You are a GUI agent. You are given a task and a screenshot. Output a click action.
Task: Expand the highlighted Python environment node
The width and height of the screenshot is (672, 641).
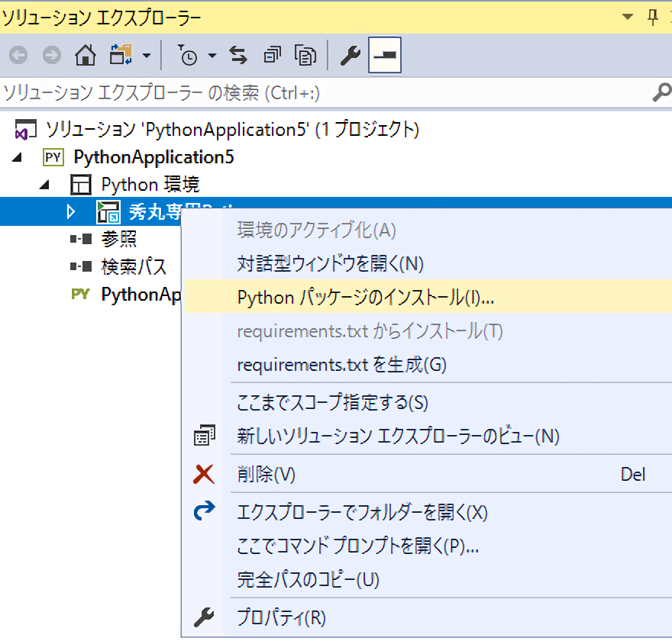(71, 211)
